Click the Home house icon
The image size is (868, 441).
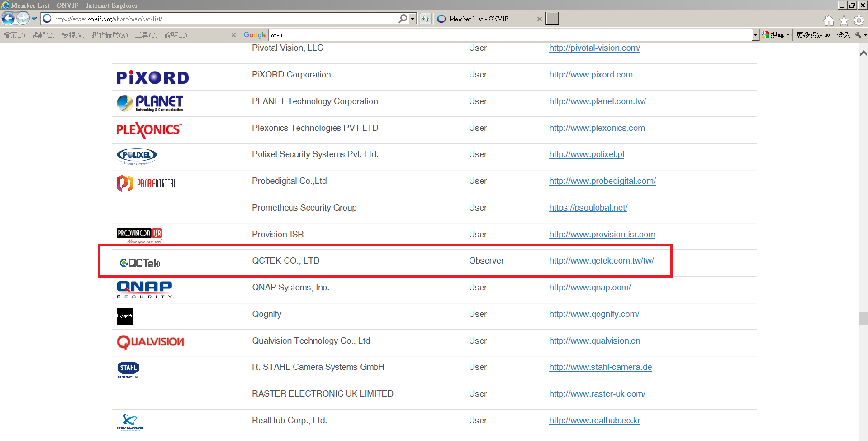[x=829, y=20]
